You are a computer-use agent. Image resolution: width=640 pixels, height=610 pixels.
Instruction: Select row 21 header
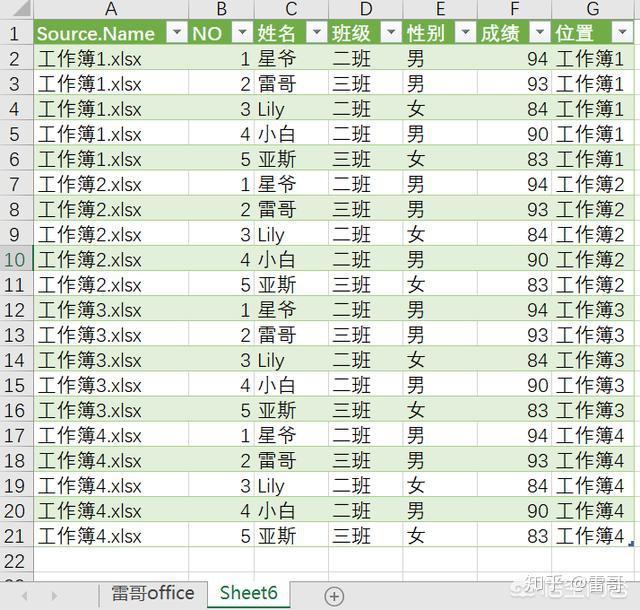coord(15,536)
